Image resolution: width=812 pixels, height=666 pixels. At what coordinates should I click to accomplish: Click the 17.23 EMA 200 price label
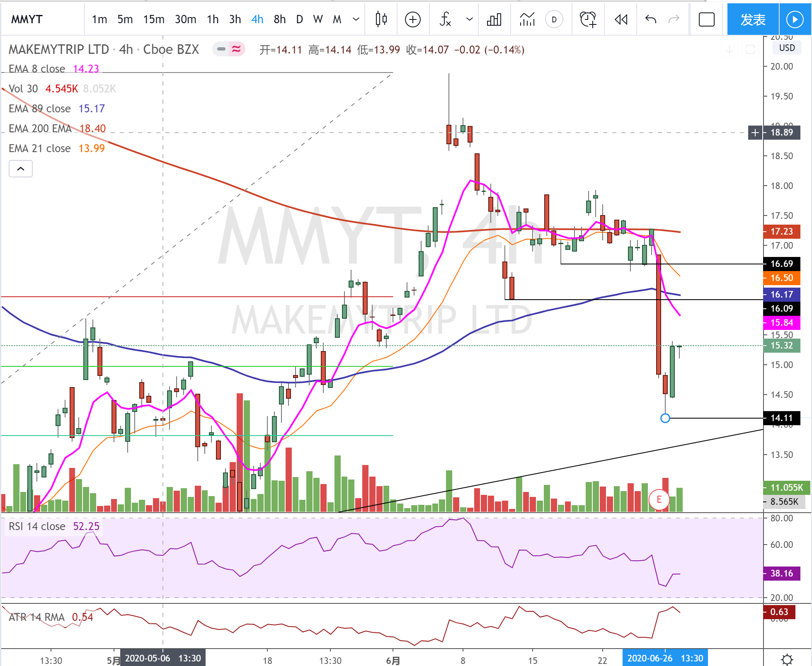[782, 231]
